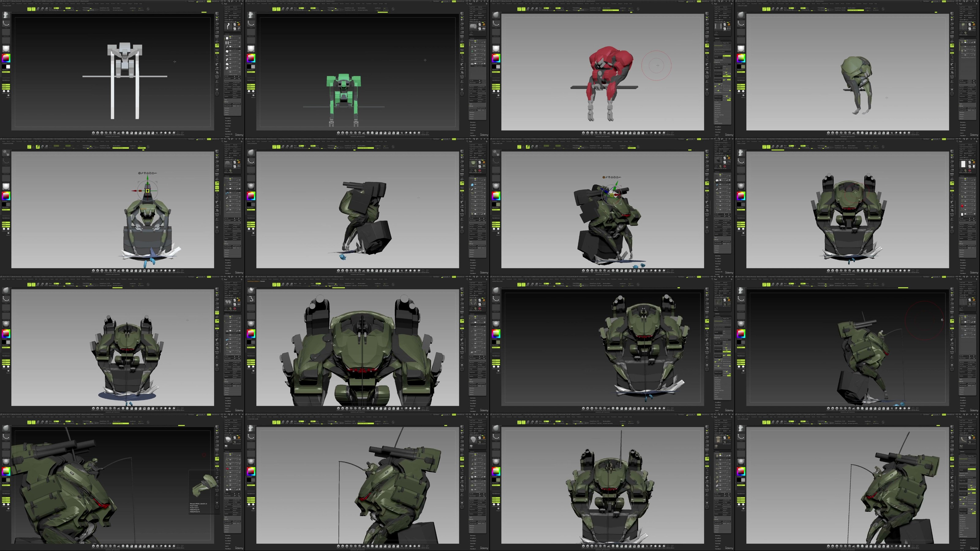Toggle Persp icon in green blockout mech screenshot
The image size is (980, 551).
[462, 37]
